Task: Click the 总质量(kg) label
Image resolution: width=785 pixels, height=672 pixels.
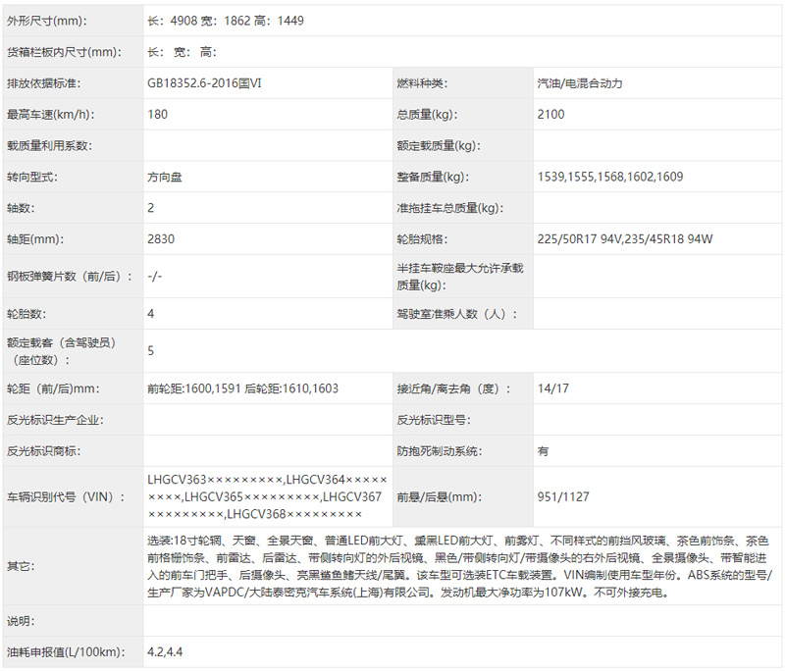Action: coord(427,114)
